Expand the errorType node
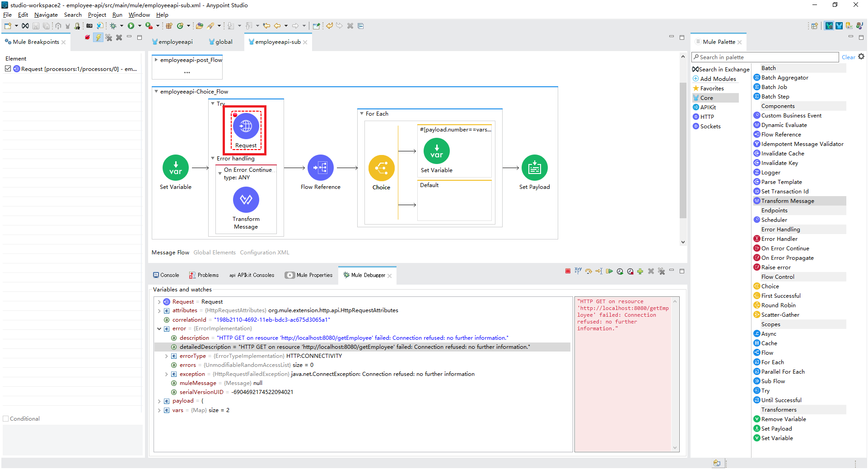The image size is (868, 469). (167, 356)
